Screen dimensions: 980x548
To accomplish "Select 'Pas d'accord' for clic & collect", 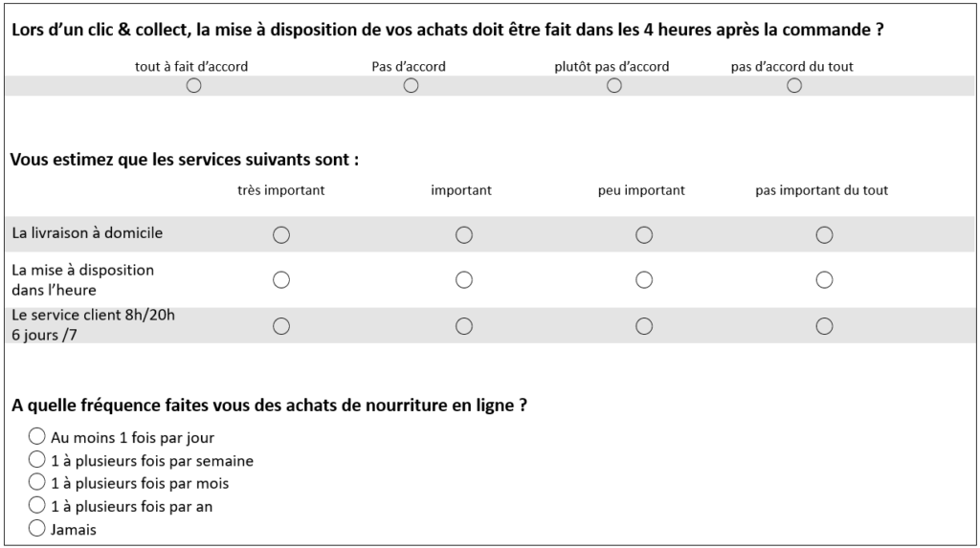I will click(411, 86).
